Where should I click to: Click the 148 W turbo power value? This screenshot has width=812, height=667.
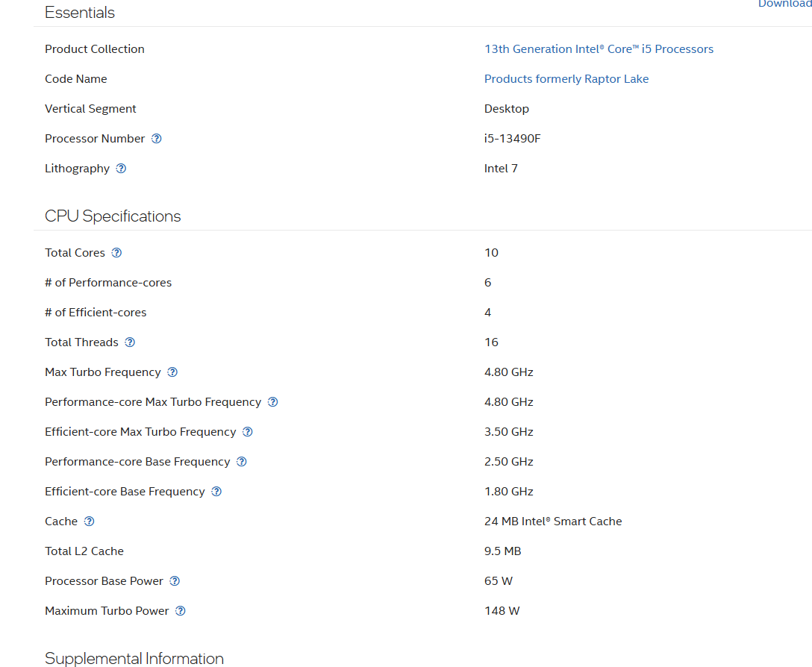coord(502,611)
